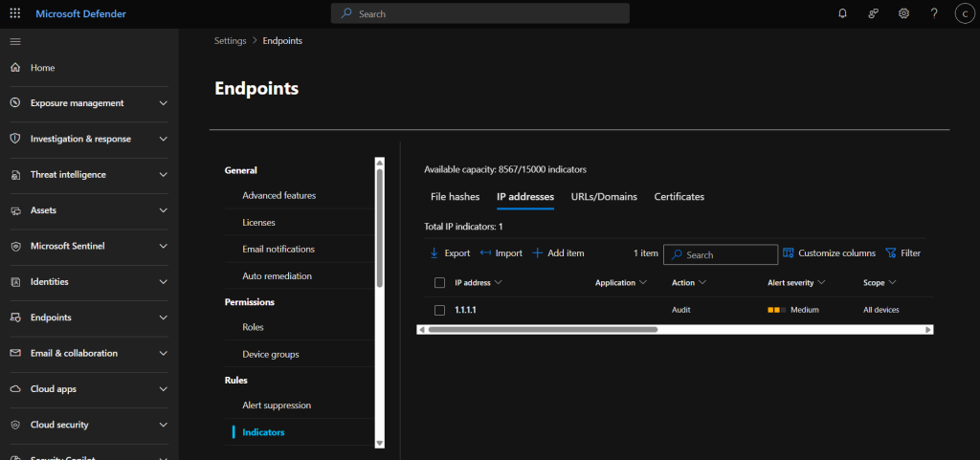Image resolution: width=980 pixels, height=460 pixels.
Task: Click the Exposure management icon
Action: 16,103
